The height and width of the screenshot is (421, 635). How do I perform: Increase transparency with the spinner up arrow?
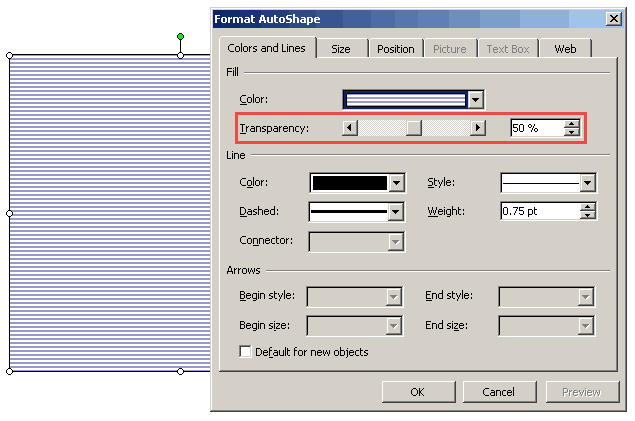571,124
